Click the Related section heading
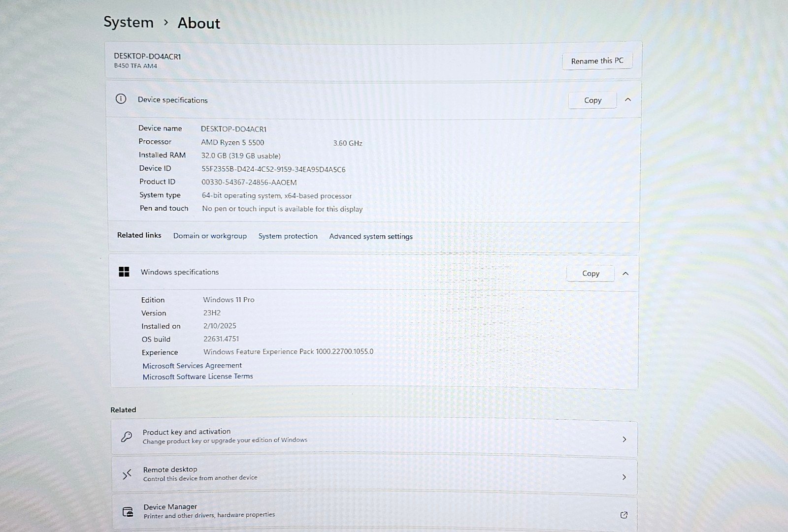This screenshot has width=788, height=532. tap(123, 410)
